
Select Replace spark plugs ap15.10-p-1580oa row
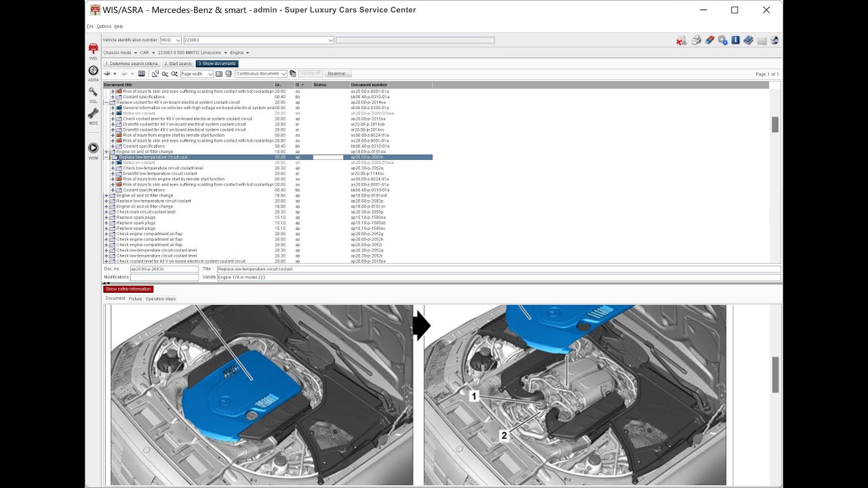click(268, 218)
